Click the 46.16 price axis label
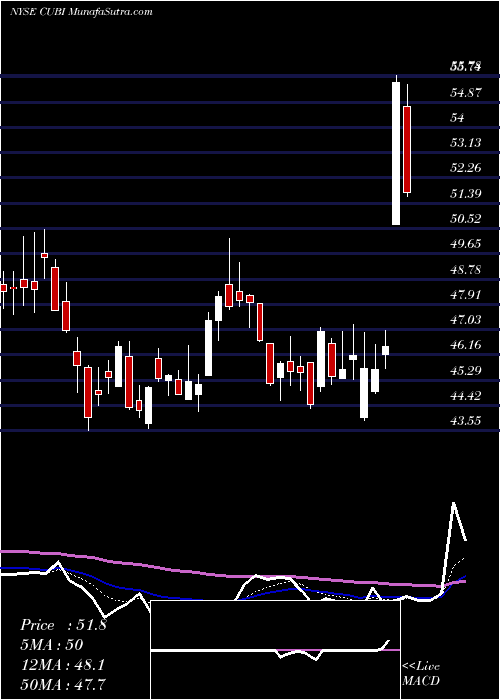The width and height of the screenshot is (500, 700). 466,345
